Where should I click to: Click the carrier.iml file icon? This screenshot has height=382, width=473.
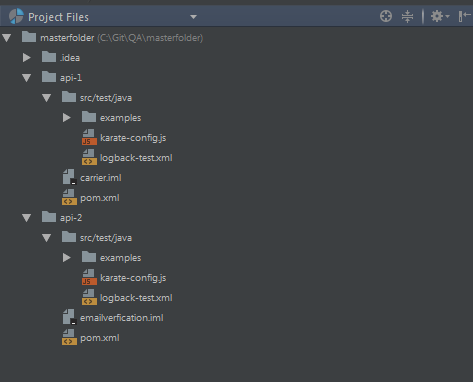[70, 177]
